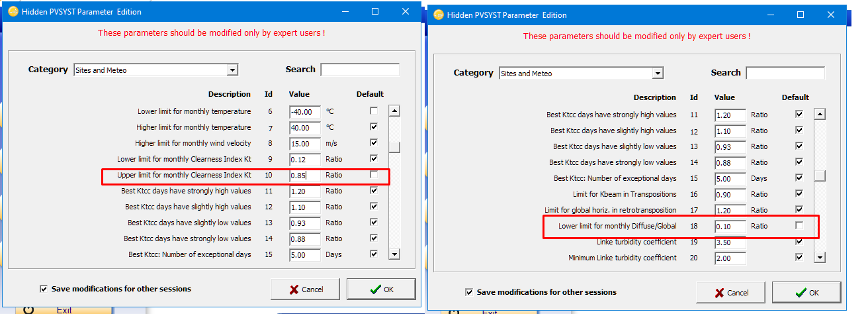Check Default box for Lower limit for monthly Diffuse/Global

click(799, 226)
